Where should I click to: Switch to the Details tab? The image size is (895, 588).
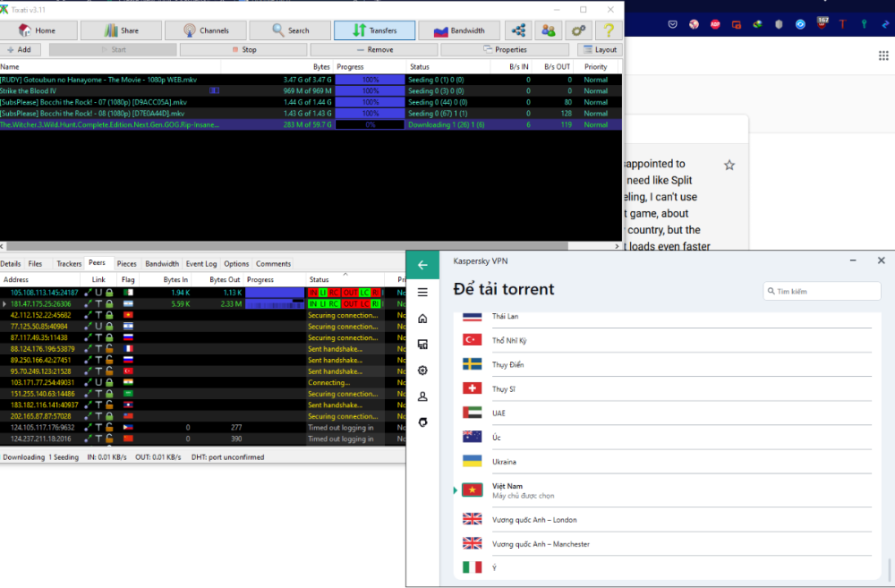[x=10, y=264]
